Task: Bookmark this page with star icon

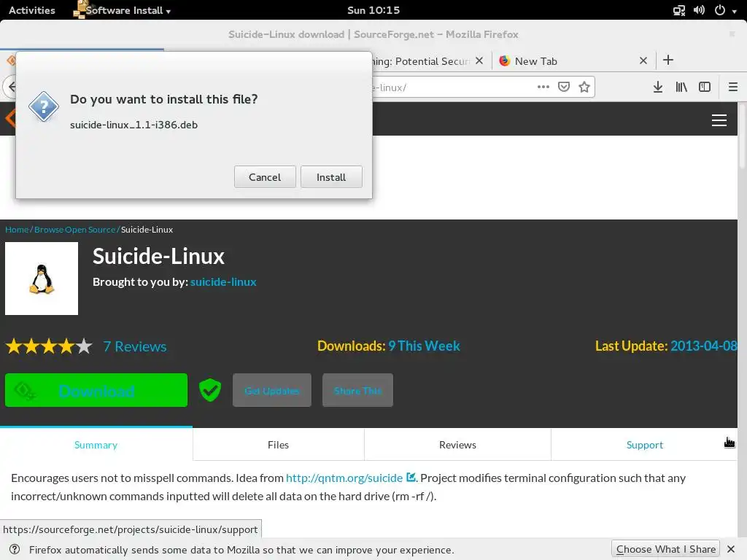Action: [x=584, y=87]
